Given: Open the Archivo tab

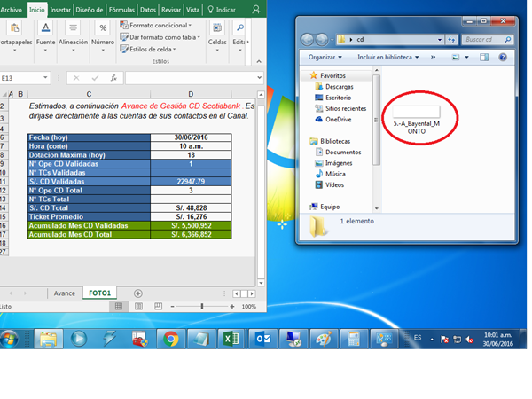Looking at the screenshot, I should click(x=12, y=10).
